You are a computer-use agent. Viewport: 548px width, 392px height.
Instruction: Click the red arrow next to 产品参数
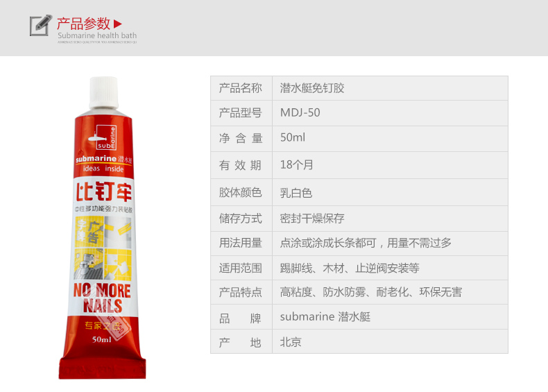click(x=118, y=24)
